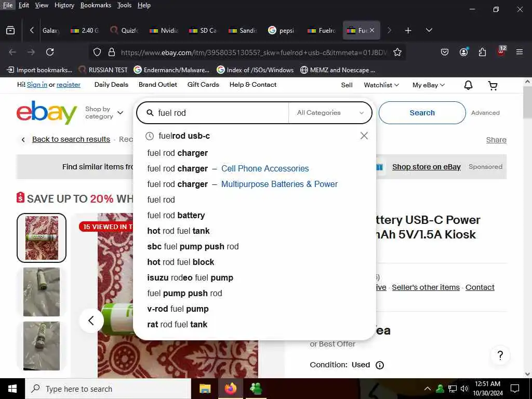Open All Categories dropdown

tap(330, 113)
